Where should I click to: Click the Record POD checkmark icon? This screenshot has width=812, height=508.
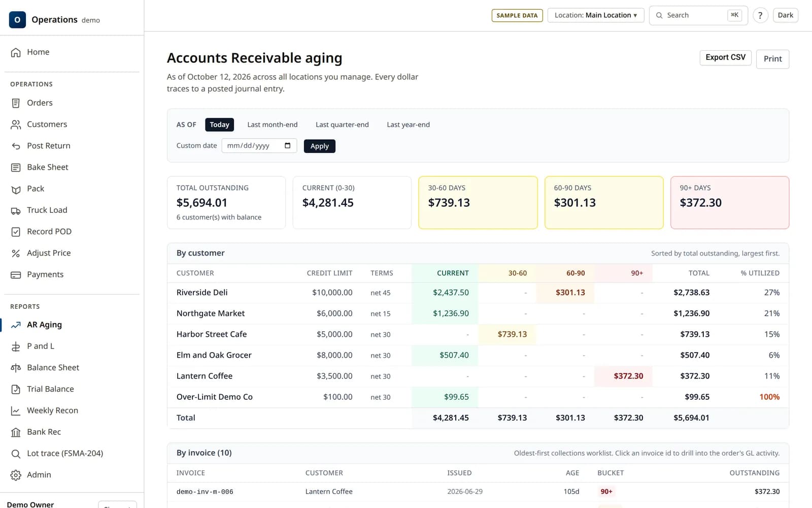click(x=16, y=232)
